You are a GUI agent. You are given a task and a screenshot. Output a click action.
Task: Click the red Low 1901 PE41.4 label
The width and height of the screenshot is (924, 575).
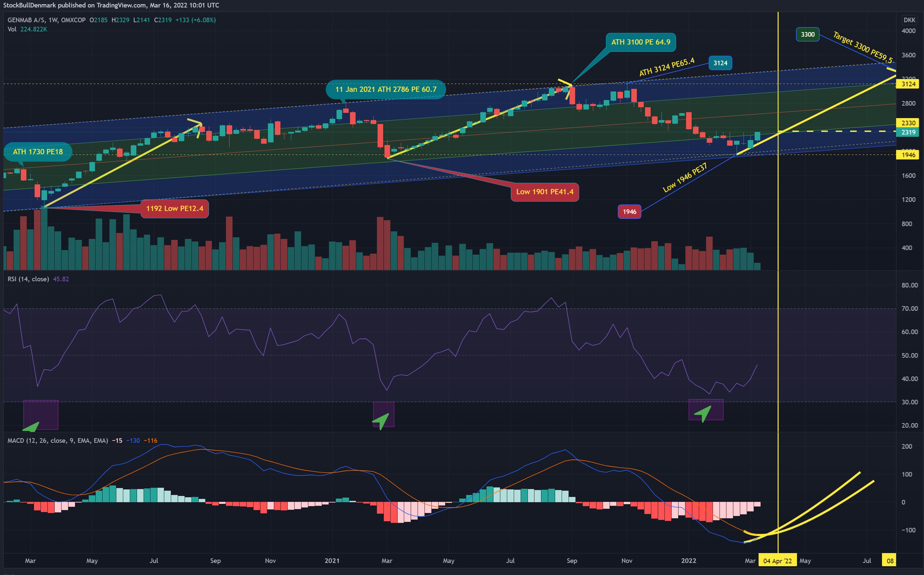click(545, 192)
